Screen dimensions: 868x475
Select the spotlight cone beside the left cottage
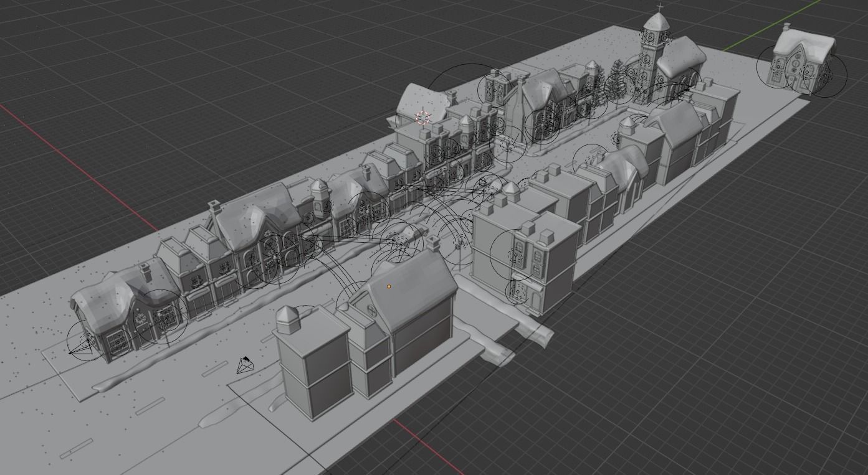pos(81,347)
